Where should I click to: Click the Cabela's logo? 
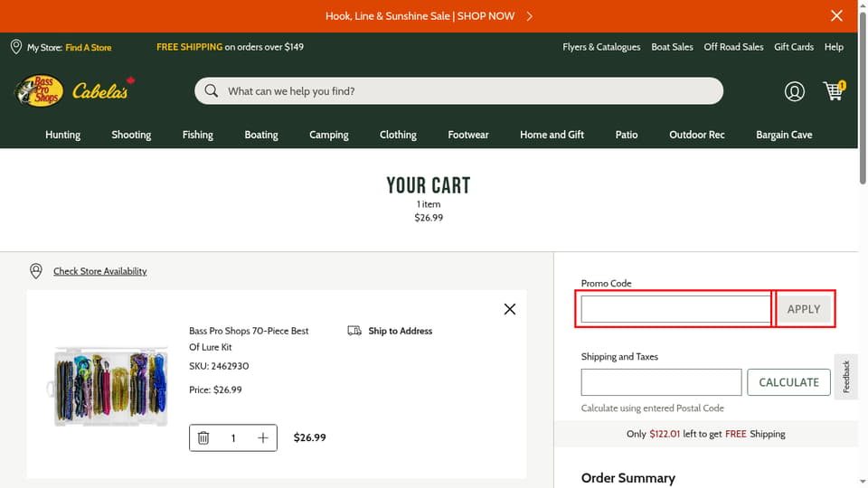[x=103, y=89]
